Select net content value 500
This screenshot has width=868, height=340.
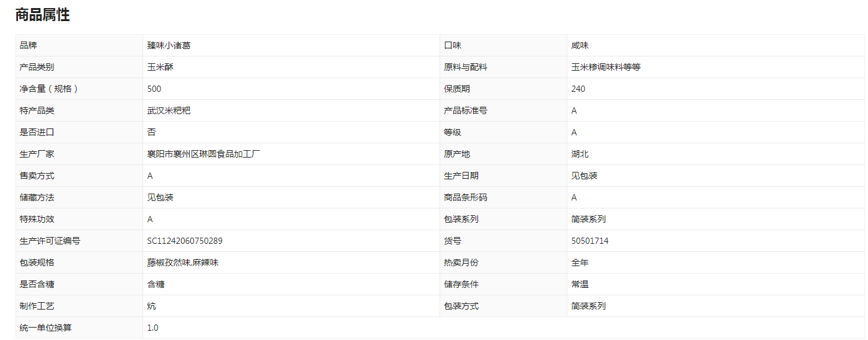(x=154, y=89)
